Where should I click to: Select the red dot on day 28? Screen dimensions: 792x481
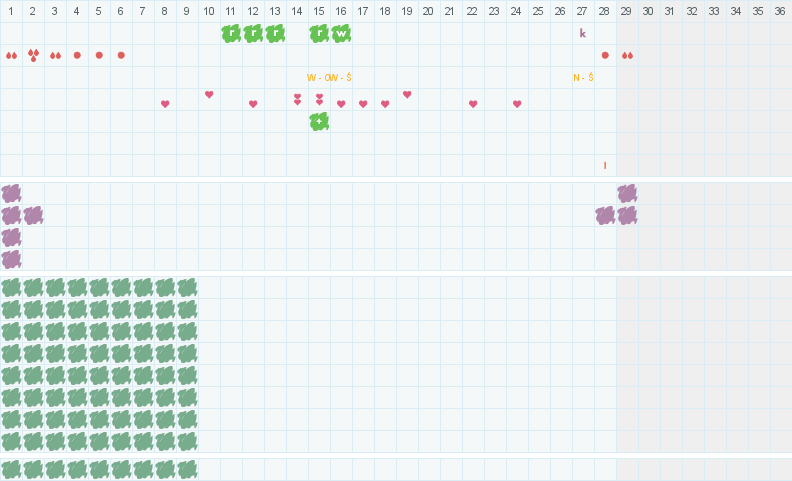pyautogui.click(x=605, y=55)
